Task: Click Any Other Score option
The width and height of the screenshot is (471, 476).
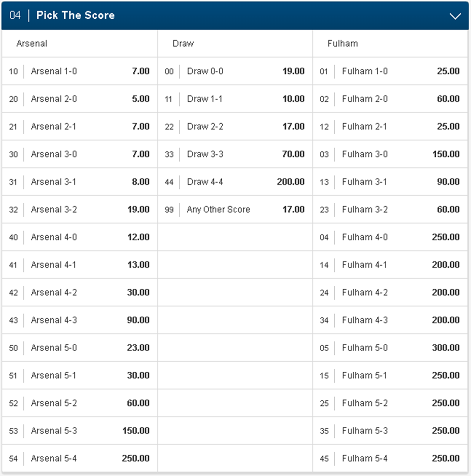Action: pyautogui.click(x=235, y=209)
